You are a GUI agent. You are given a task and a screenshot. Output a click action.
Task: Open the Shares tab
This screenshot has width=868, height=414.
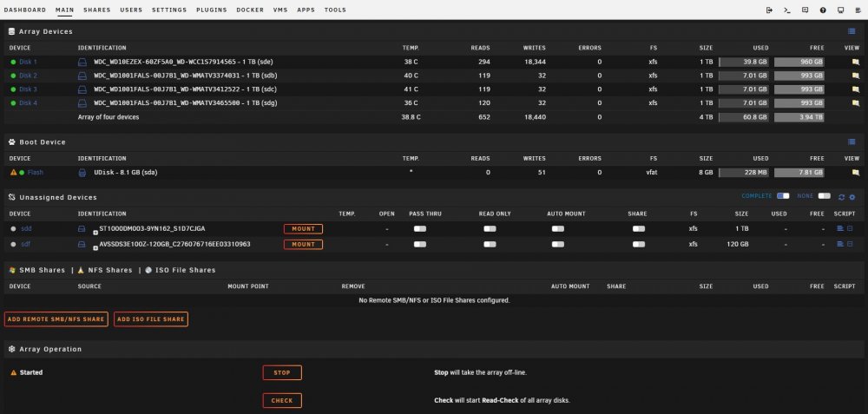pos(97,10)
